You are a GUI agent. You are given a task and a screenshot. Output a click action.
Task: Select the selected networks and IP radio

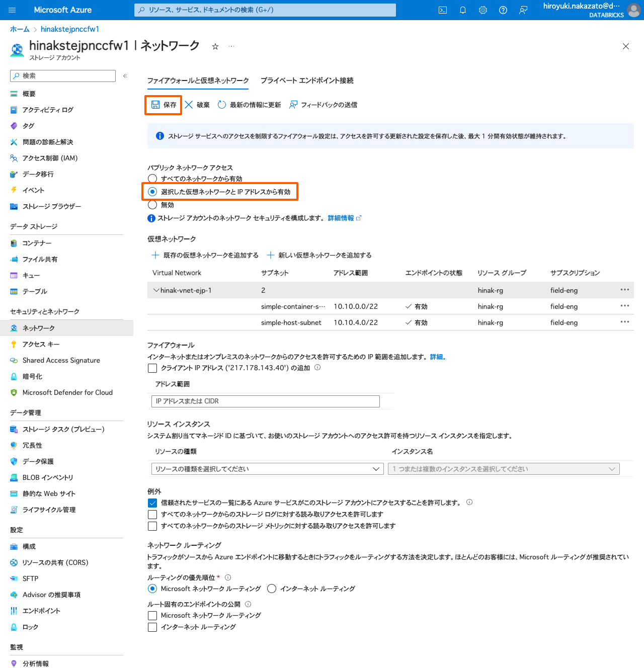(x=152, y=192)
